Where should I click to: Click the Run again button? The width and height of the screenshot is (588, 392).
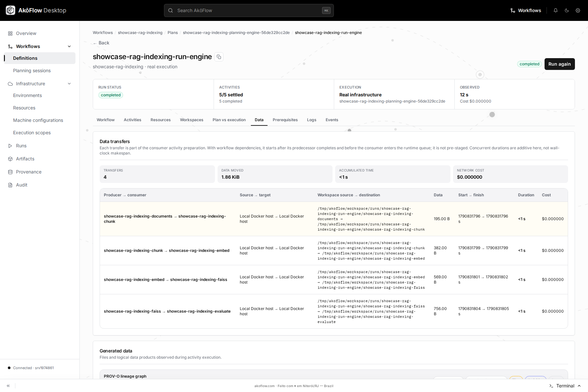[x=560, y=64]
